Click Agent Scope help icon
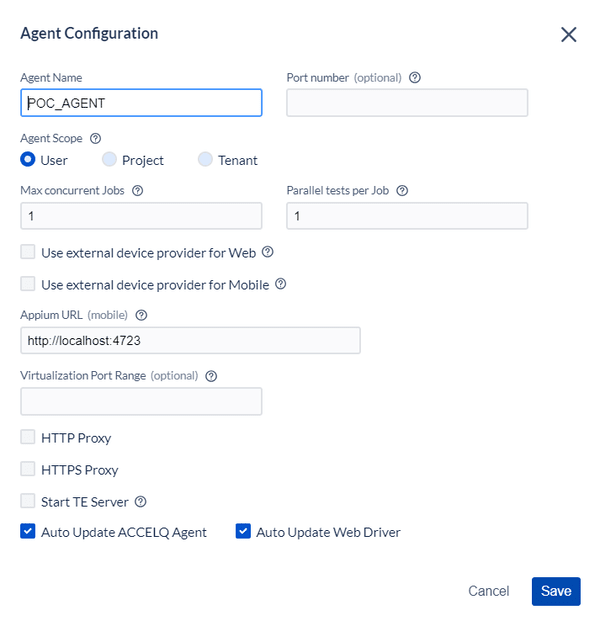600x621 pixels. pos(96,138)
